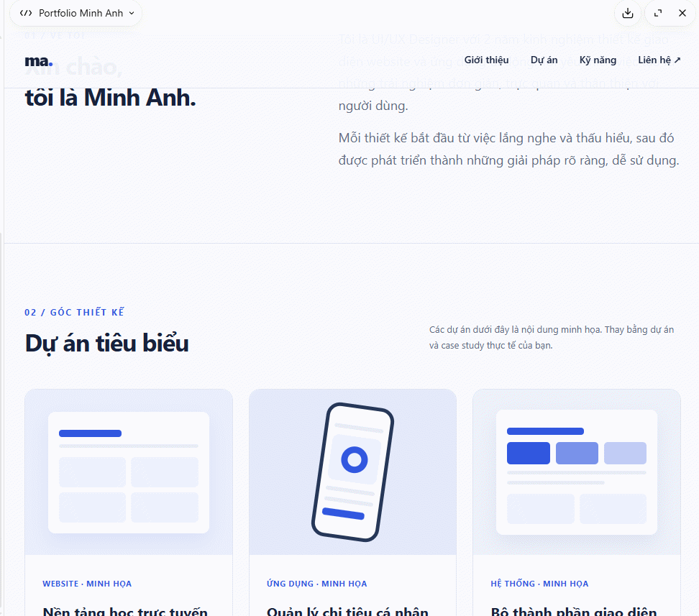Click the code icon beside Portfolio Minh Anh
The width and height of the screenshot is (699, 616).
click(26, 13)
